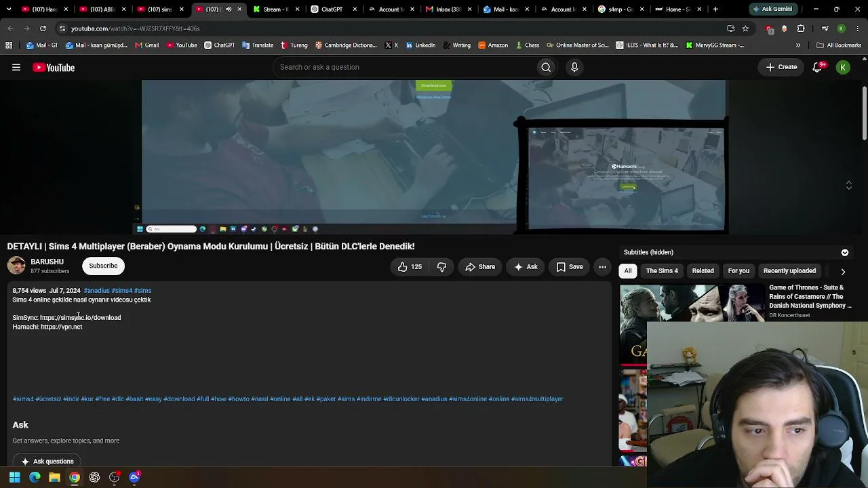Open the vpn.net Hamachi link
Viewport: 868px width, 488px height.
(62, 327)
